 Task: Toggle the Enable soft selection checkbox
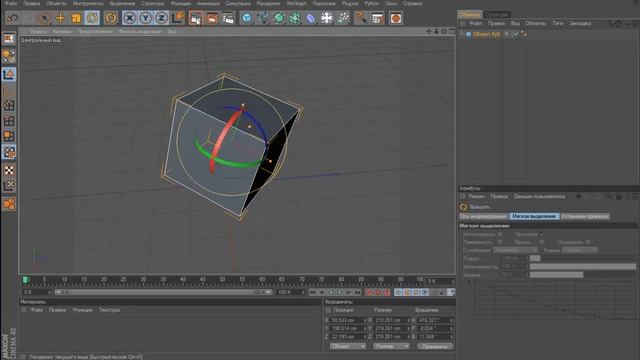[x=500, y=234]
